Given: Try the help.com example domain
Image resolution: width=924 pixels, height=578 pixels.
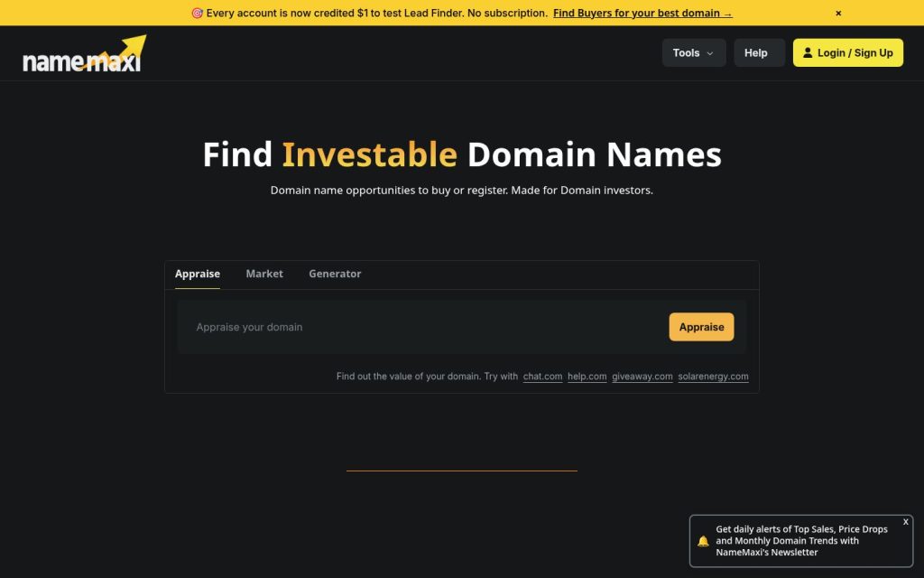Looking at the screenshot, I should coord(587,377).
